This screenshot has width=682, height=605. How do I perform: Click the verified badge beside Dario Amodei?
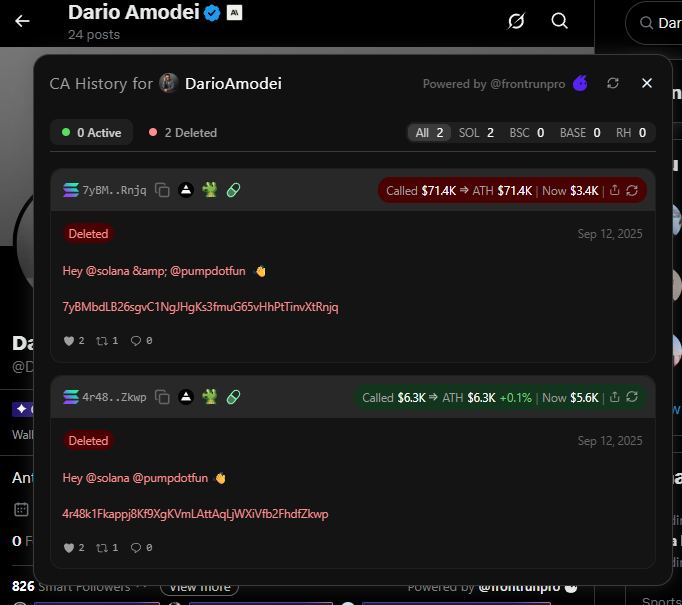212,13
